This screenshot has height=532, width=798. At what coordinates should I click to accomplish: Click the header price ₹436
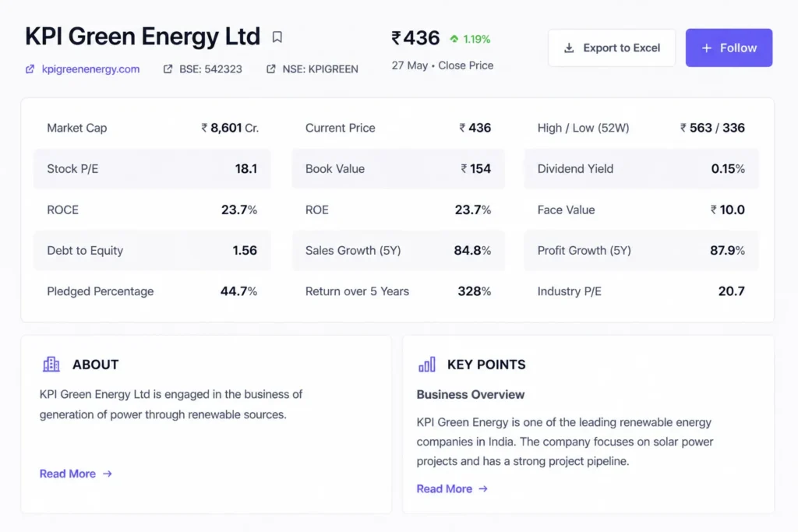415,38
